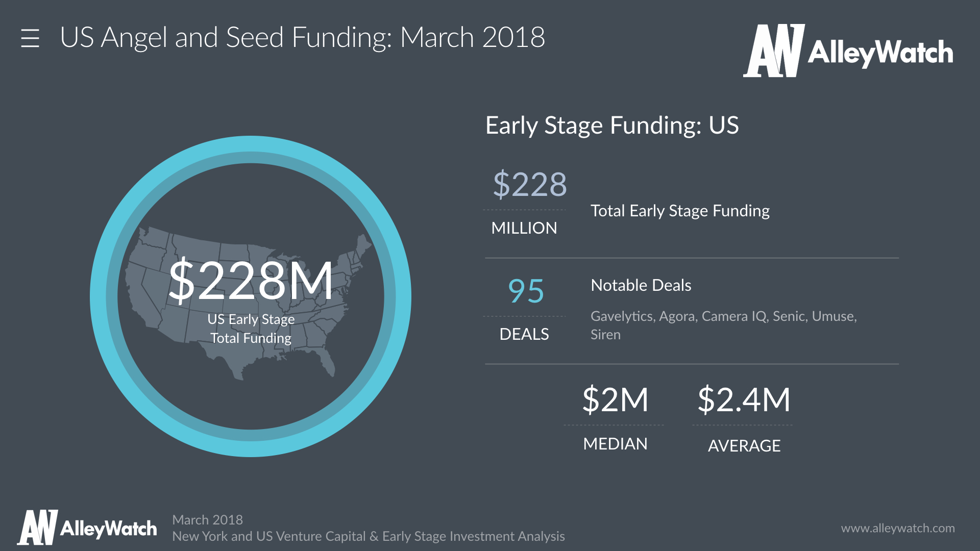Click the Total Early Stage Funding label
This screenshot has width=980, height=551.
tap(679, 211)
